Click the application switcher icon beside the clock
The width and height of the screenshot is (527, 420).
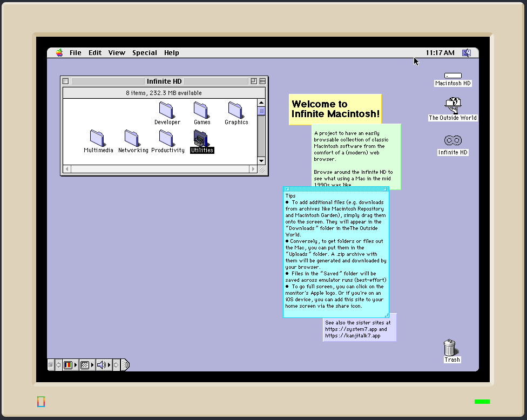pos(467,53)
